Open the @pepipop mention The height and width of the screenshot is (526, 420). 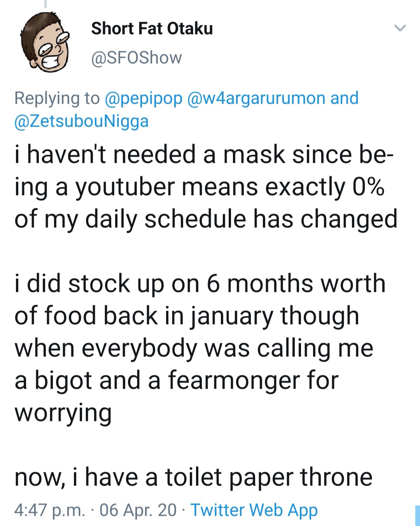tap(144, 98)
